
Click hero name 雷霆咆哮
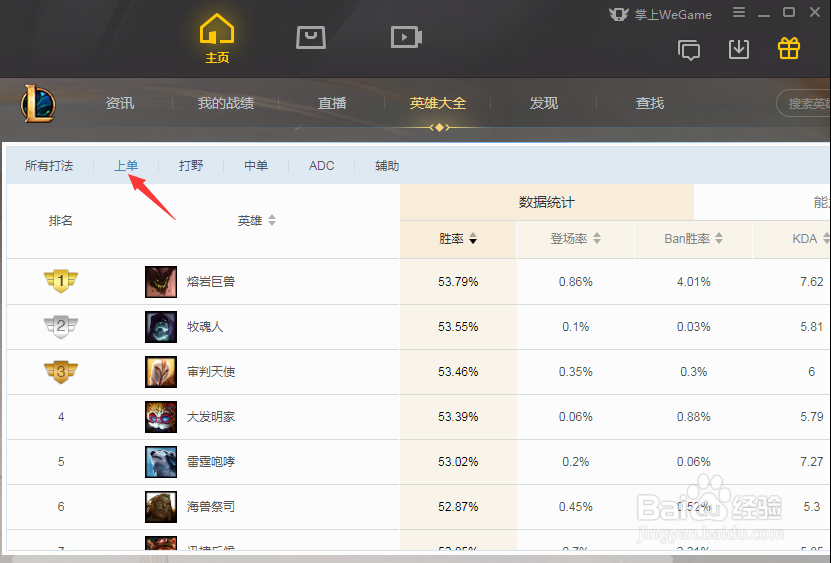click(211, 462)
